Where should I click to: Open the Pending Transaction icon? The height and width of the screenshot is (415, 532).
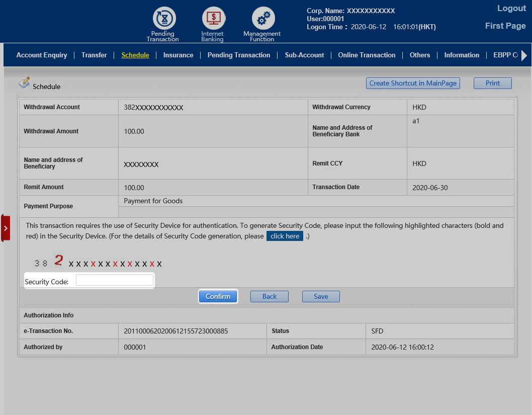162,19
